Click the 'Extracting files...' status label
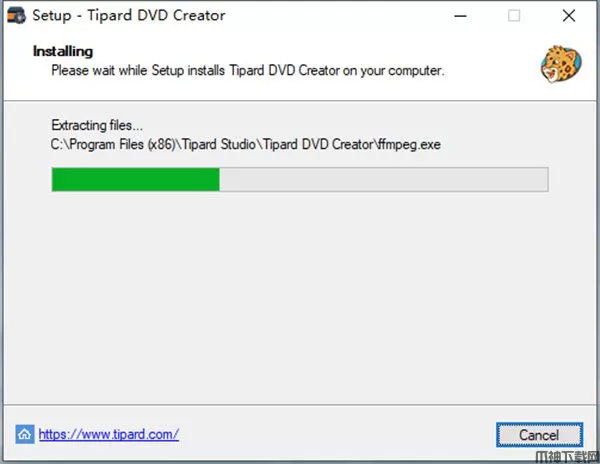 (97, 125)
